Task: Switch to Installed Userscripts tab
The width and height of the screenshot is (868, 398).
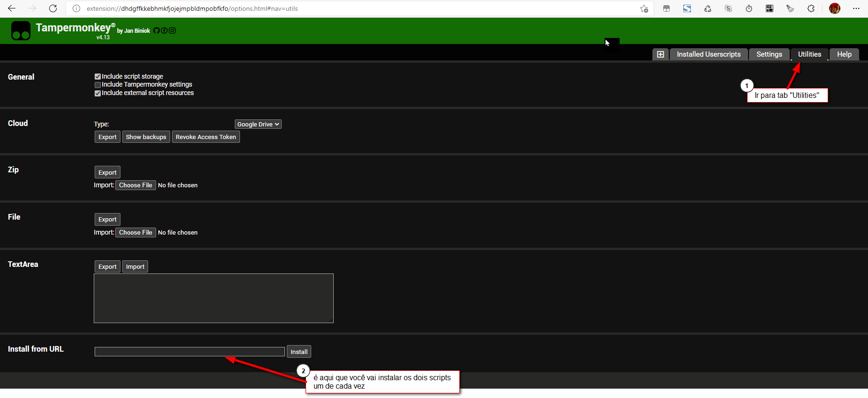Action: click(x=709, y=54)
